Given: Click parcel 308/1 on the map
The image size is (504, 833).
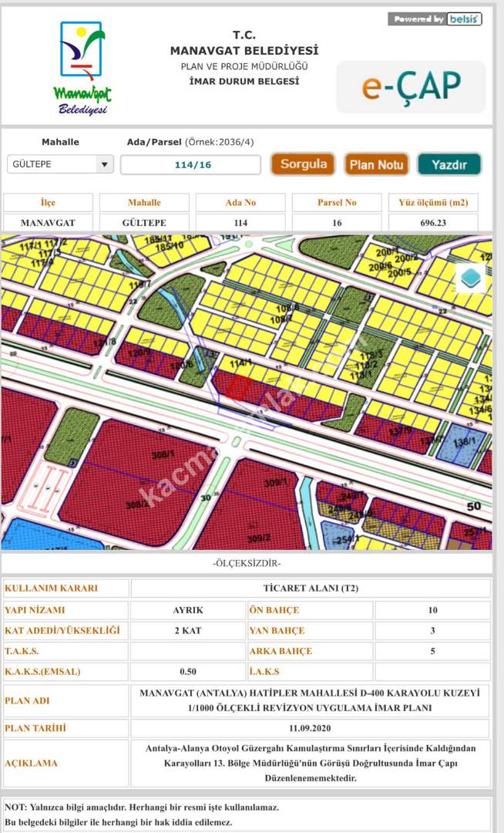Looking at the screenshot, I should (x=162, y=457).
